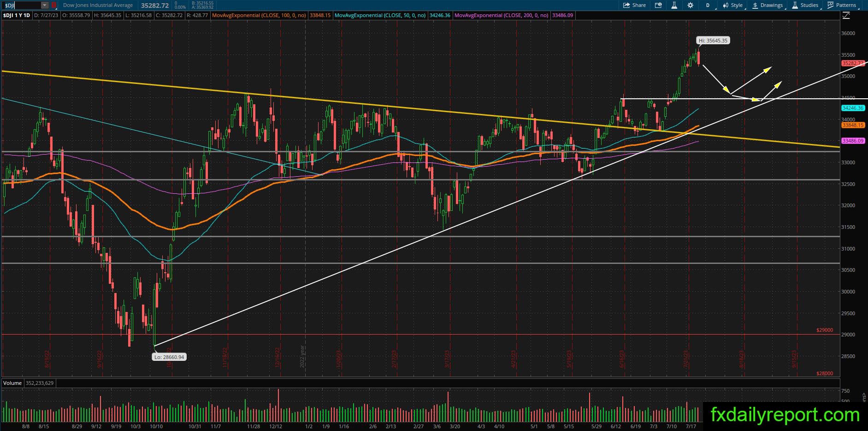Screen dimensions: 868x431
Task: Click the orange 33848.15 EMA axis tag
Action: coord(852,125)
